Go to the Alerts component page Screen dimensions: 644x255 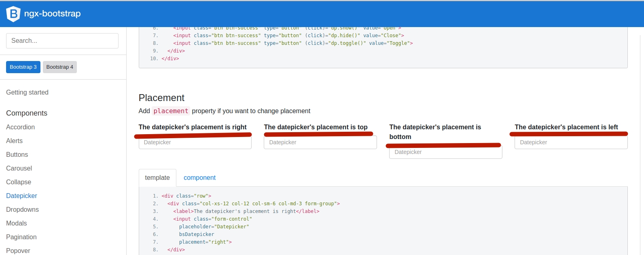(x=14, y=141)
